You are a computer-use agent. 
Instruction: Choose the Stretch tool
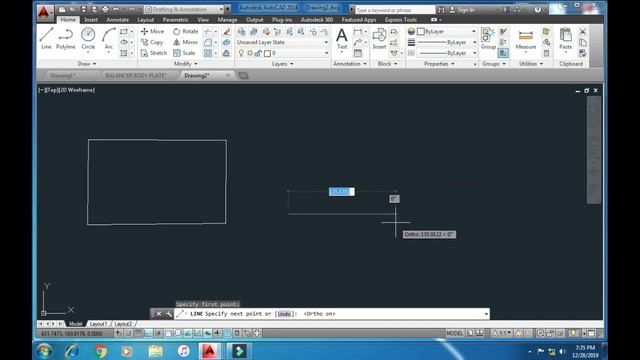[x=153, y=53]
